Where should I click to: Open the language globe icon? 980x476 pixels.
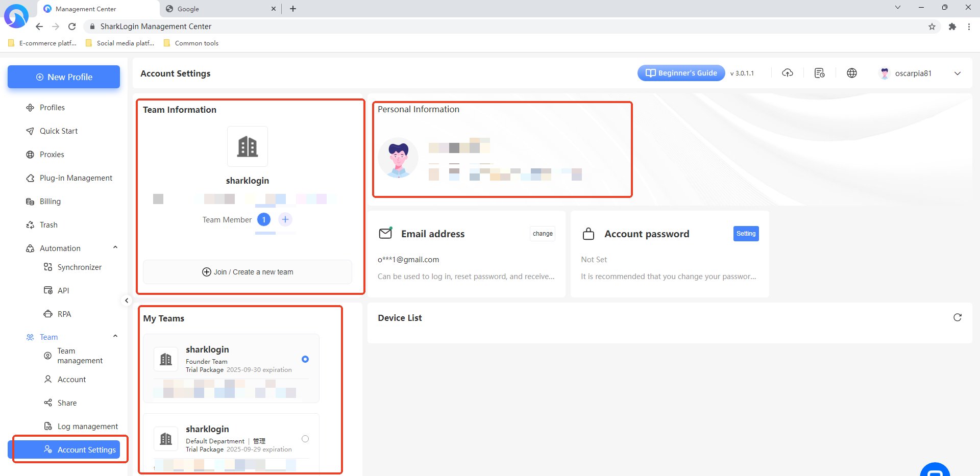(x=852, y=73)
